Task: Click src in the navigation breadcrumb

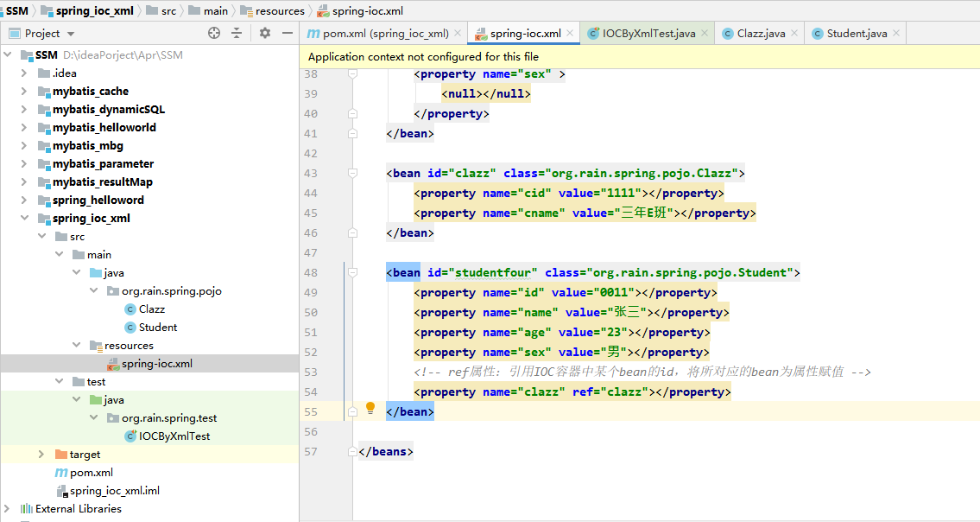Action: (168, 10)
